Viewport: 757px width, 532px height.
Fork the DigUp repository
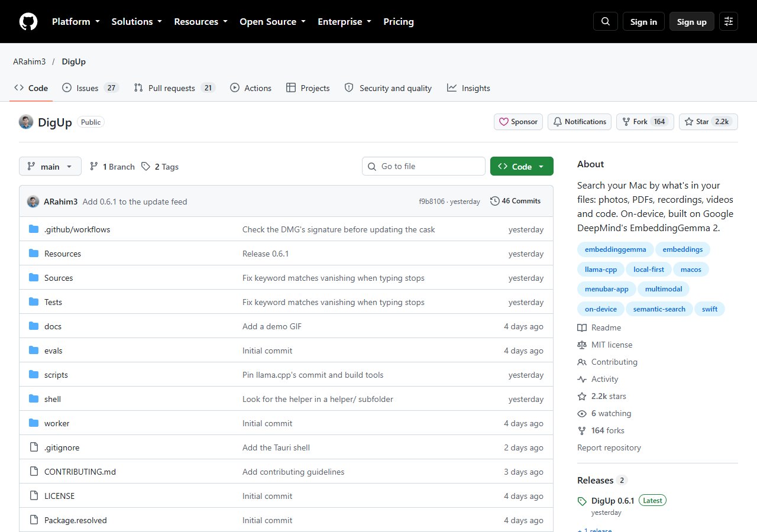click(645, 122)
